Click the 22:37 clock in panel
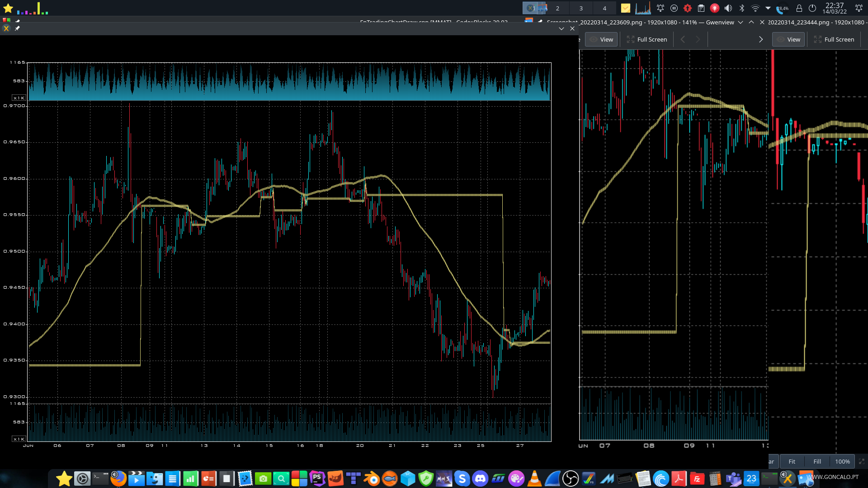The image size is (868, 488). (835, 8)
